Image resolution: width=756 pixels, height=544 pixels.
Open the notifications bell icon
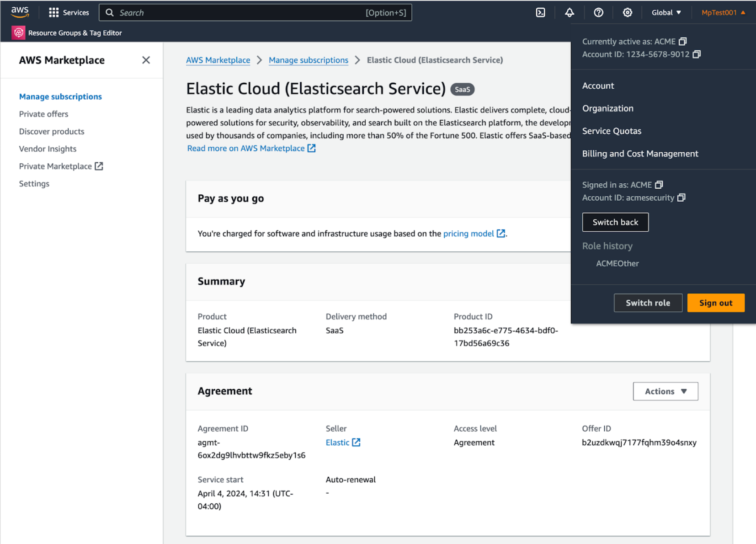[x=569, y=13]
